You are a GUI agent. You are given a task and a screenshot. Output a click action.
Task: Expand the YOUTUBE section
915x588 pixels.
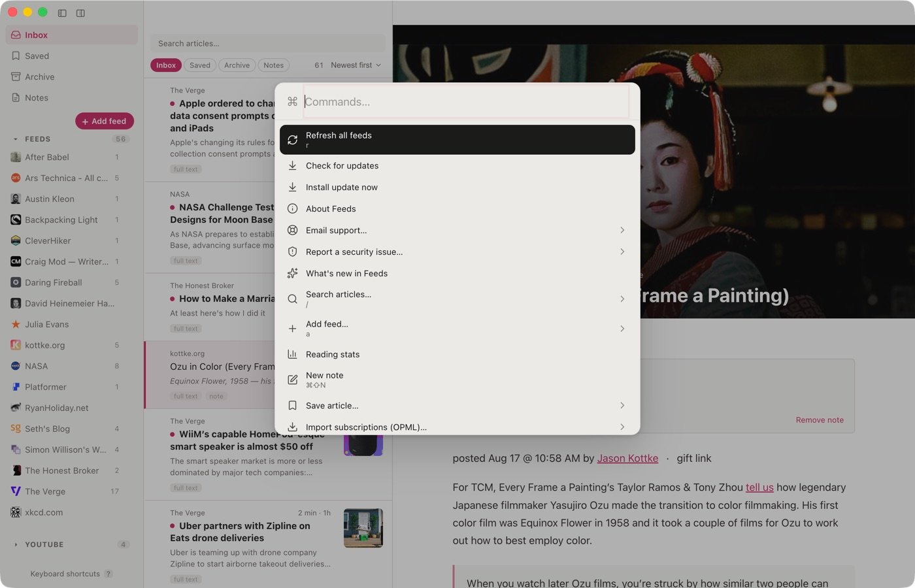tap(16, 545)
